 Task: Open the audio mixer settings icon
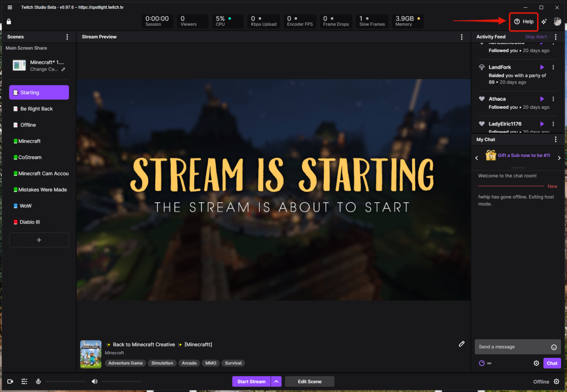point(24,382)
